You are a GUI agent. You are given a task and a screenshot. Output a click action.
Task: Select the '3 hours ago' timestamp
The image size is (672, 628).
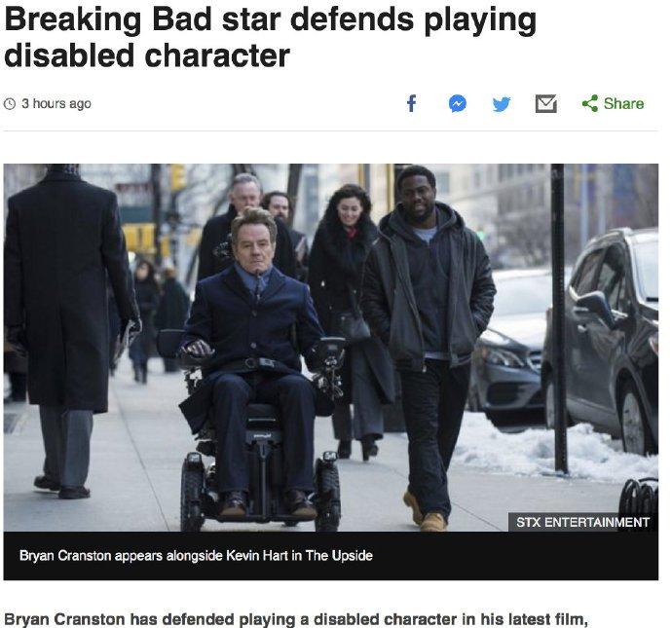[56, 103]
